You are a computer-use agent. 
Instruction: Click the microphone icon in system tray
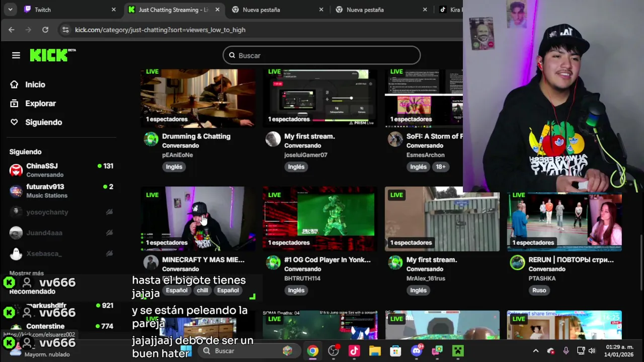(x=566, y=351)
